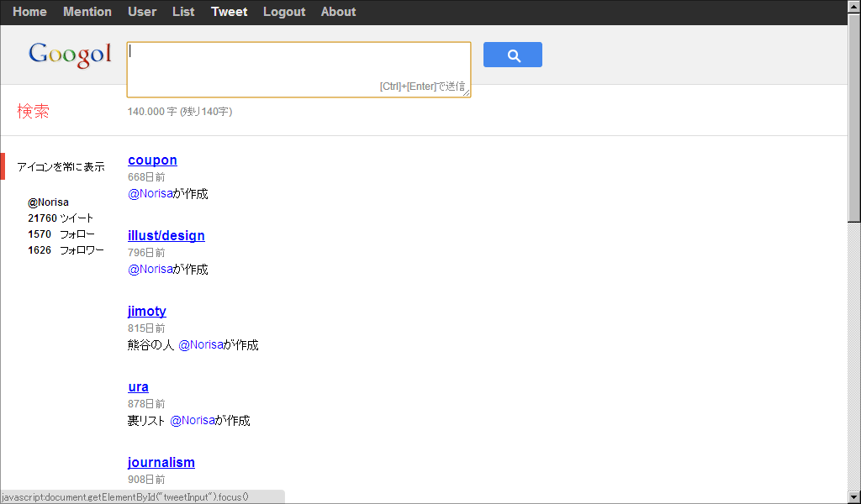Click 908日前 timestamp under journalism
861x504 pixels.
pyautogui.click(x=146, y=480)
